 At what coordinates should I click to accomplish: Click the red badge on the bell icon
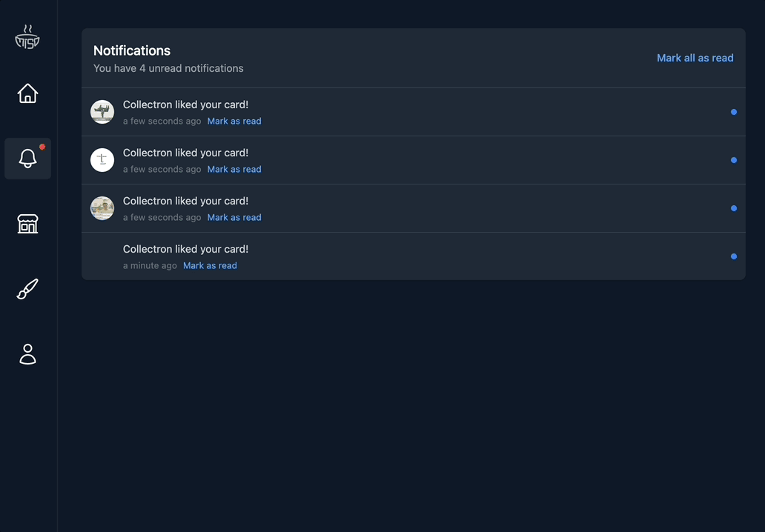click(42, 147)
